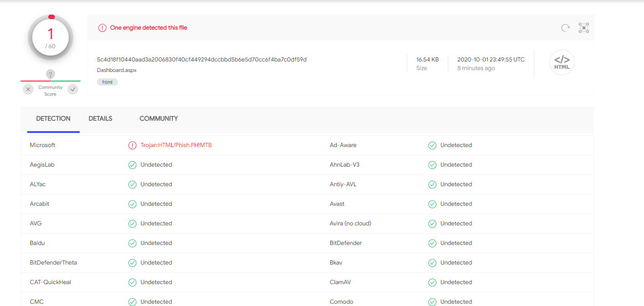Click ClamAV's green undetected check icon

click(x=432, y=282)
